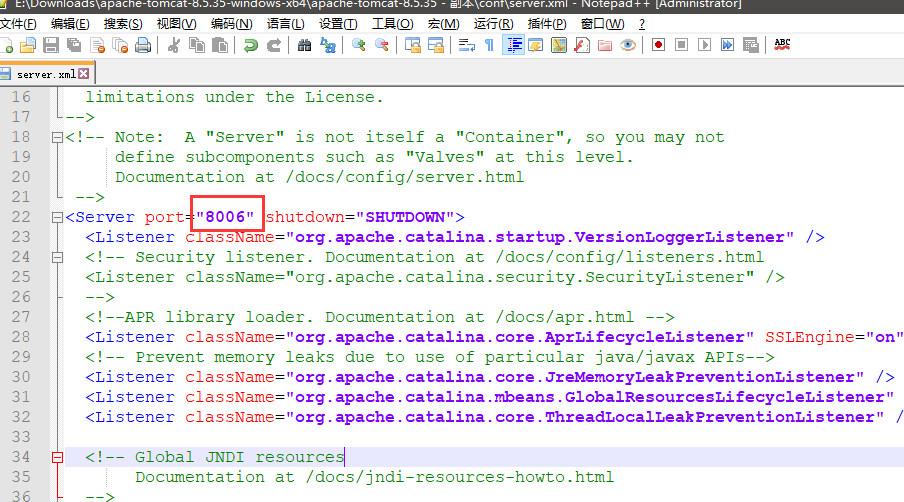Close the server.xml tab
Image resolution: width=904 pixels, height=502 pixels.
[x=84, y=74]
